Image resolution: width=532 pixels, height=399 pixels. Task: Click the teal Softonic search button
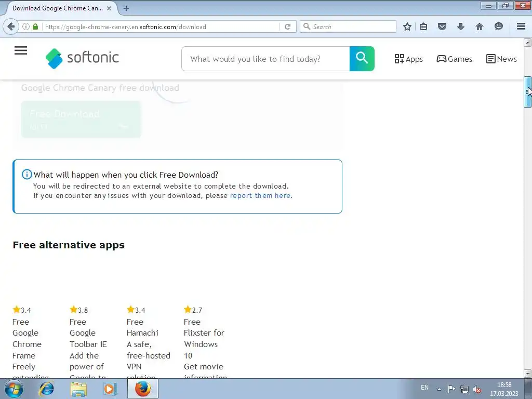[x=362, y=59]
